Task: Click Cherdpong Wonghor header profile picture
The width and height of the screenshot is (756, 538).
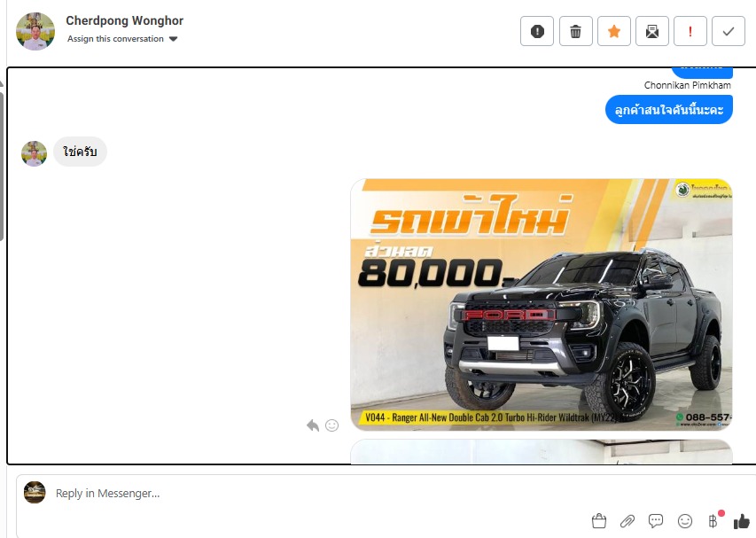Action: (x=35, y=31)
